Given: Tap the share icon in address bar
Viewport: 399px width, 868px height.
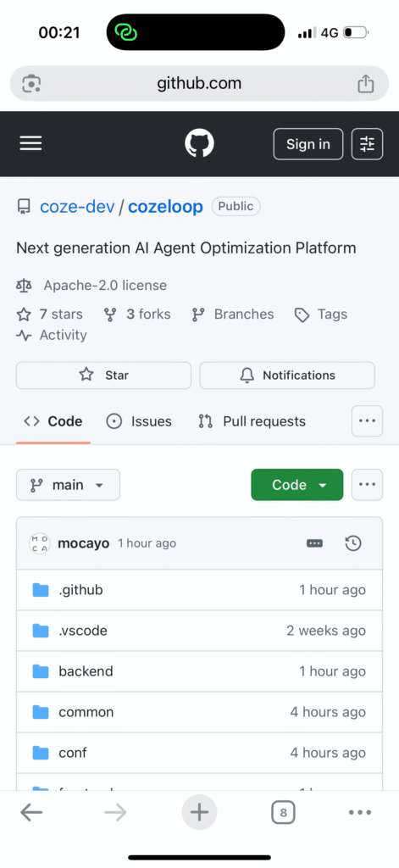Looking at the screenshot, I should pos(365,84).
